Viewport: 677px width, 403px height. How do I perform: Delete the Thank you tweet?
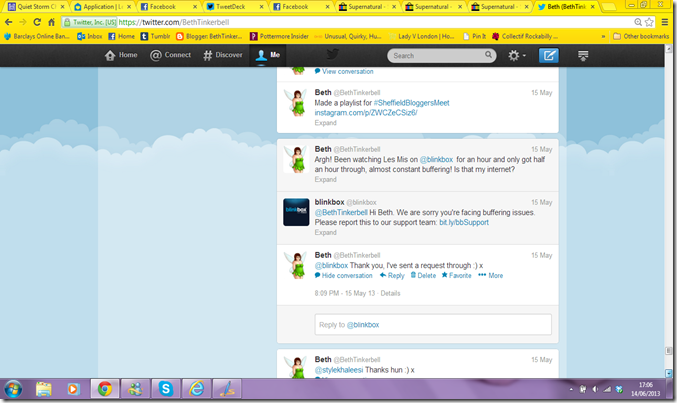(423, 276)
